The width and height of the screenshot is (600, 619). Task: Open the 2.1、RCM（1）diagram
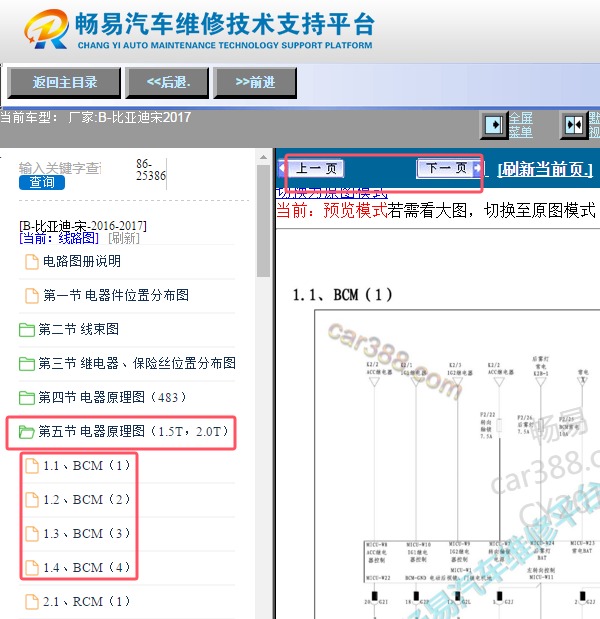(86, 602)
